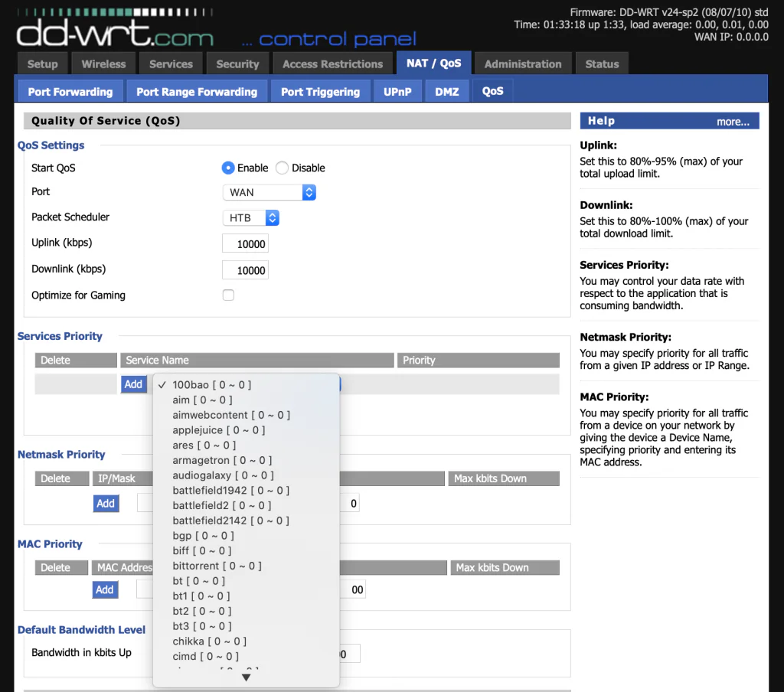Click the Downlink (kbps) input field
This screenshot has width=784, height=692.
tap(245, 270)
